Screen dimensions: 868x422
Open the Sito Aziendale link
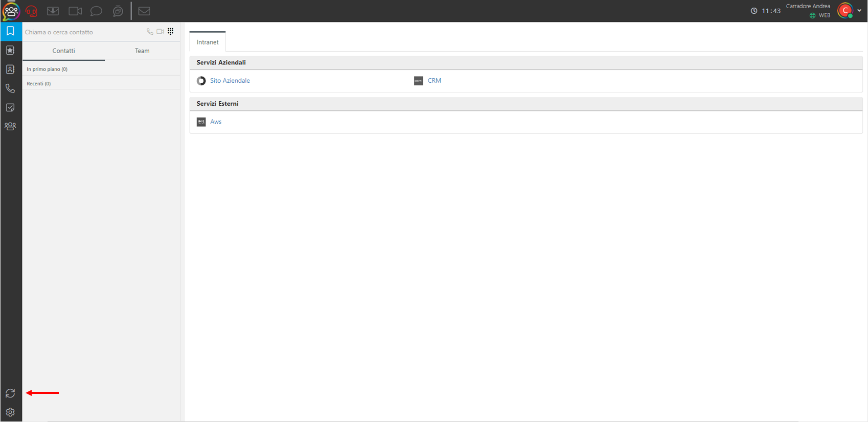point(230,81)
